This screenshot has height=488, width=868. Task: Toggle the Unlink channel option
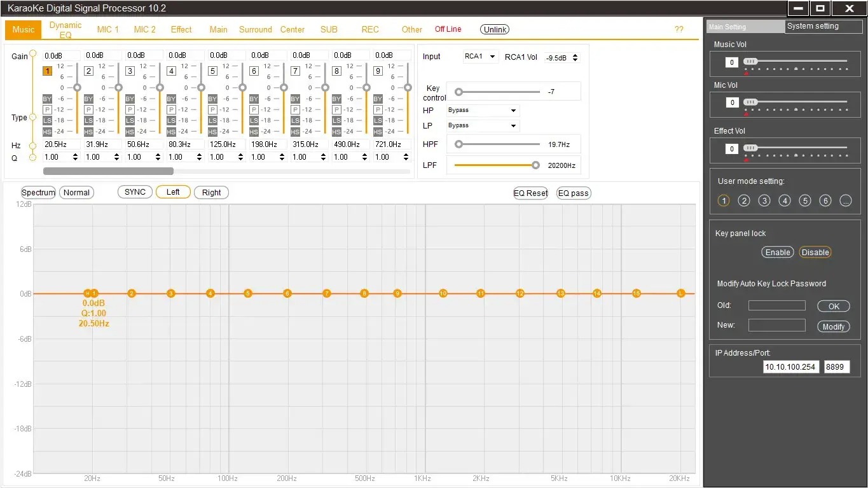495,29
